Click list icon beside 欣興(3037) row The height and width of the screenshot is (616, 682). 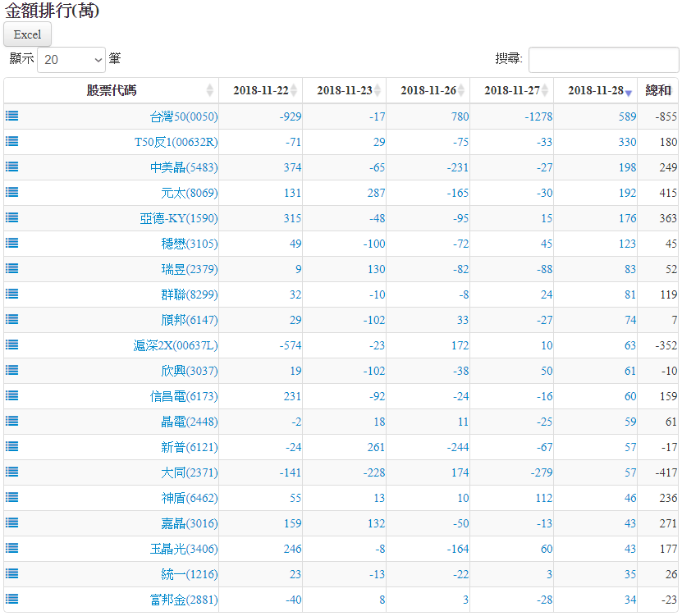click(12, 371)
